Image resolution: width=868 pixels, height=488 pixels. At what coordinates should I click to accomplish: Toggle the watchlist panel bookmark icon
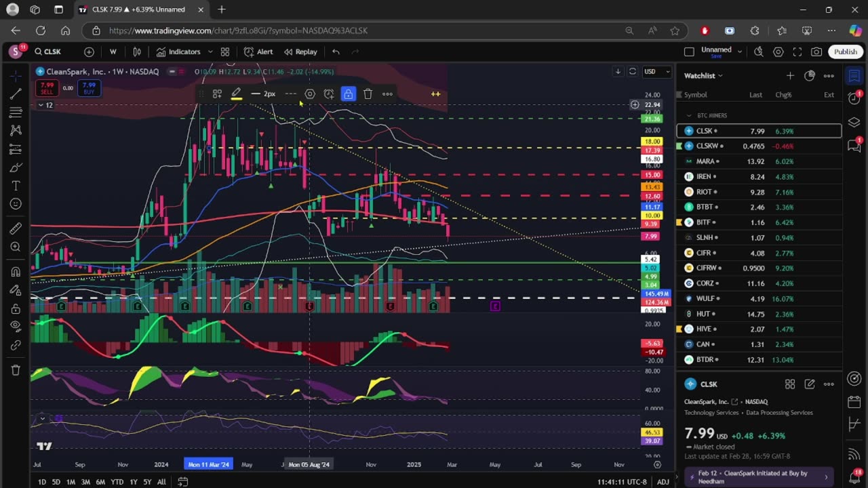[854, 76]
